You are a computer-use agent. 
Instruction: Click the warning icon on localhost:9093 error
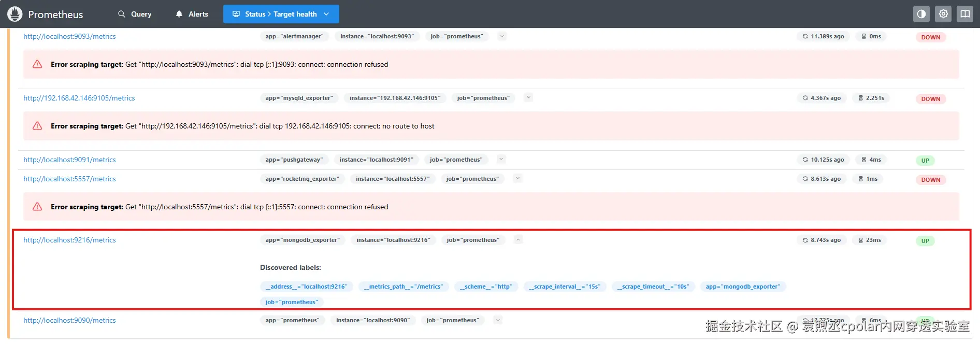click(37, 64)
